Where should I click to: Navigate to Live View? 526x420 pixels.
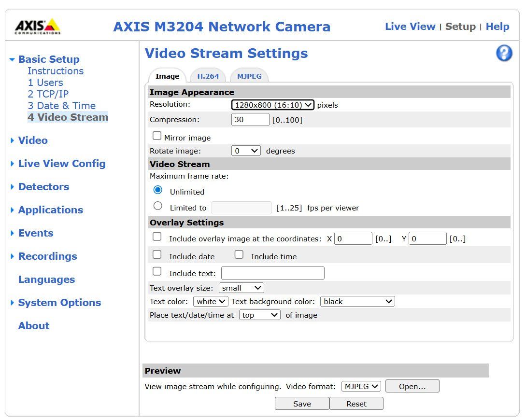point(410,27)
